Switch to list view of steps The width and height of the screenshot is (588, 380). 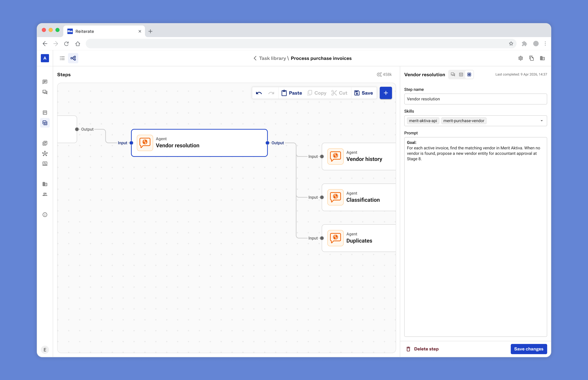(x=62, y=58)
